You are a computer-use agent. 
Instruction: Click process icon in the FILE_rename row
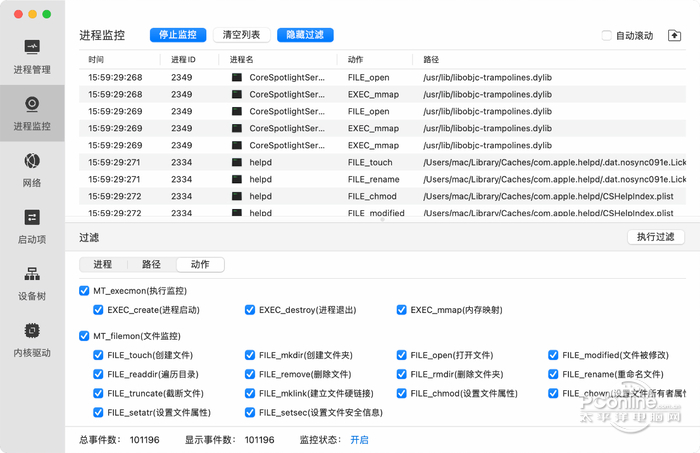(x=237, y=179)
